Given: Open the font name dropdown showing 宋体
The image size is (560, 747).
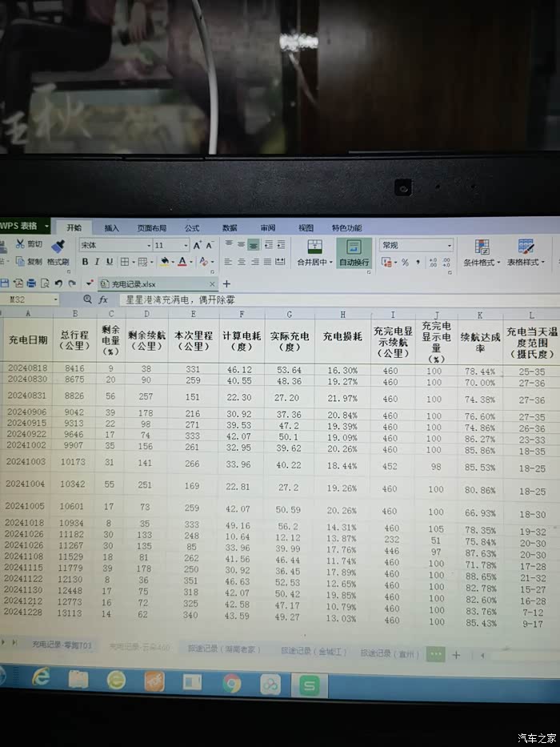Looking at the screenshot, I should click(115, 245).
